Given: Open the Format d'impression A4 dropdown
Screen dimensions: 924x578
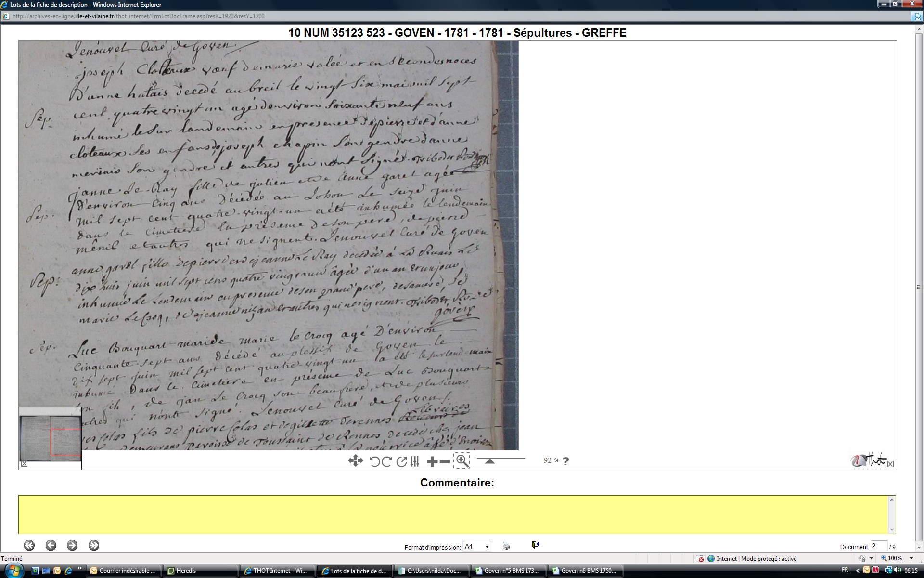Looking at the screenshot, I should tap(476, 546).
